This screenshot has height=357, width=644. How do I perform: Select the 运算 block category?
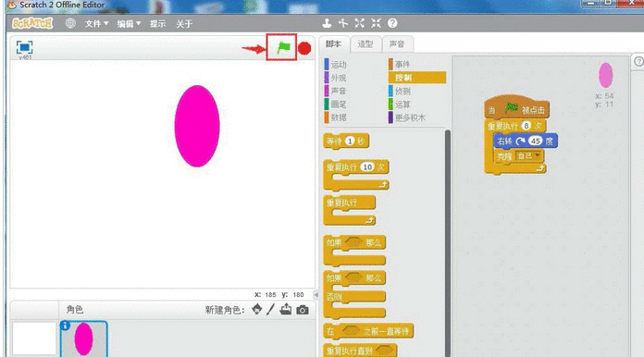(400, 105)
